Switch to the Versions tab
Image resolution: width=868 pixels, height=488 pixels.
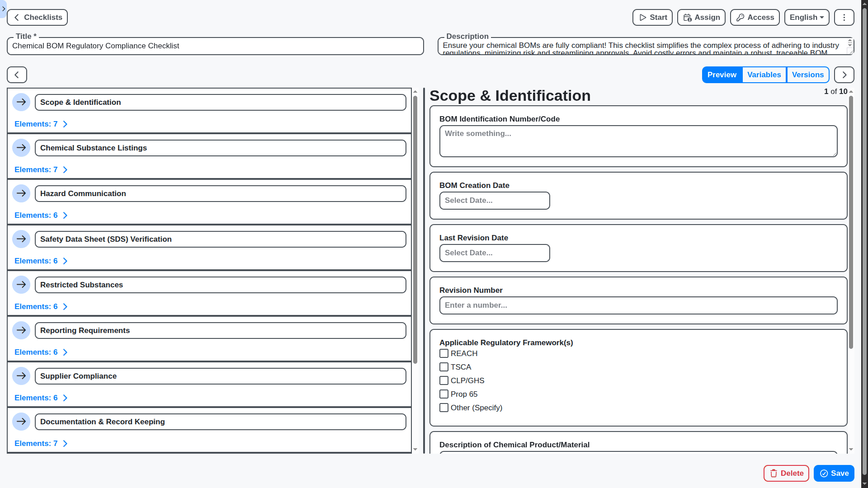coord(808,75)
